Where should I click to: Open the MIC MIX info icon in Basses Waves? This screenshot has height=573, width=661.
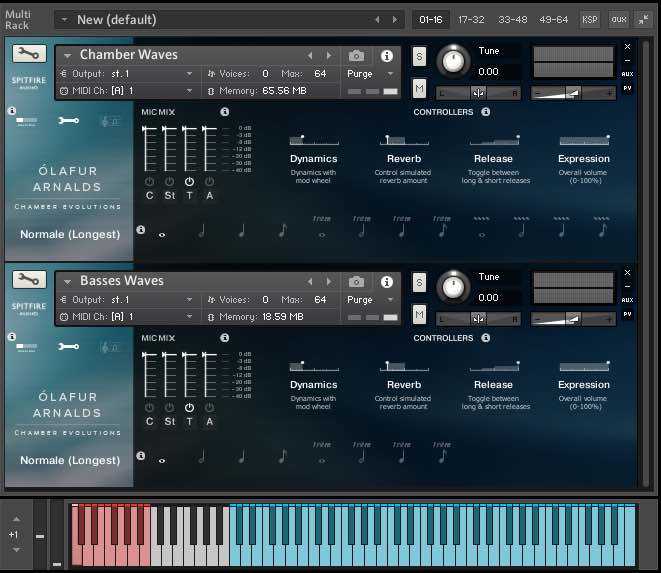point(225,338)
